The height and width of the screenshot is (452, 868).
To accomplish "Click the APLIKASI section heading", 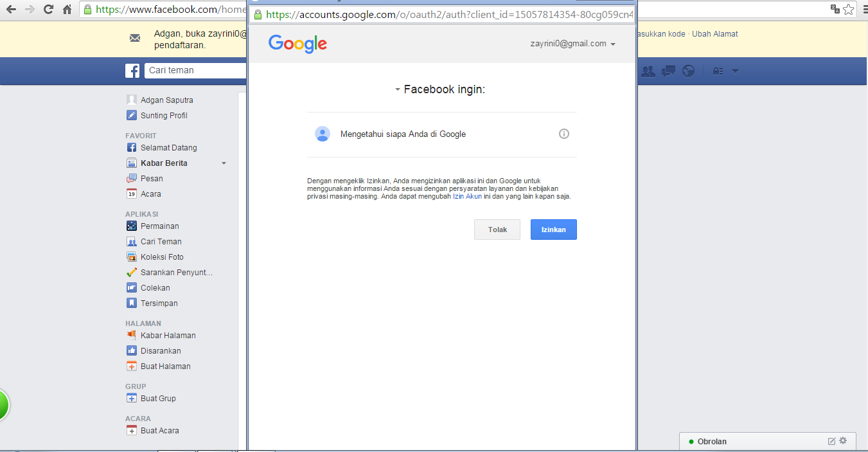I will (142, 214).
